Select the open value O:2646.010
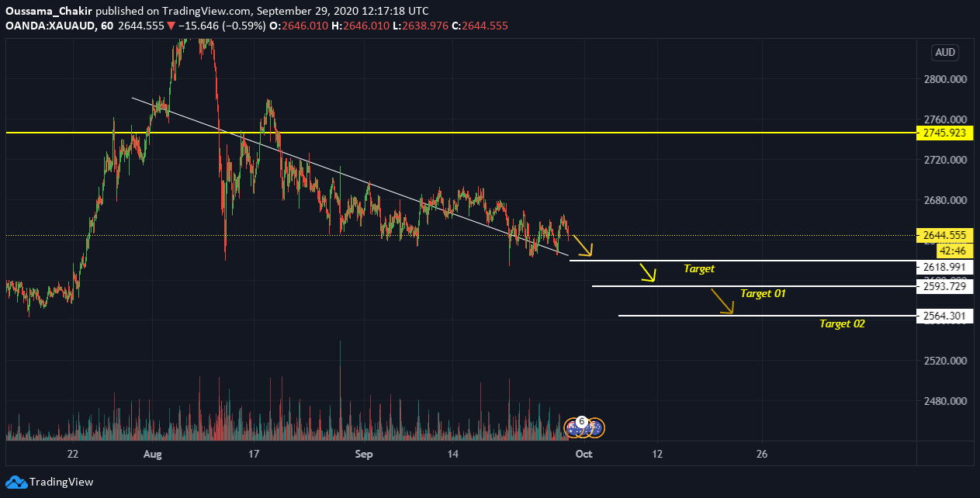The height and width of the screenshot is (498, 980). click(297, 26)
